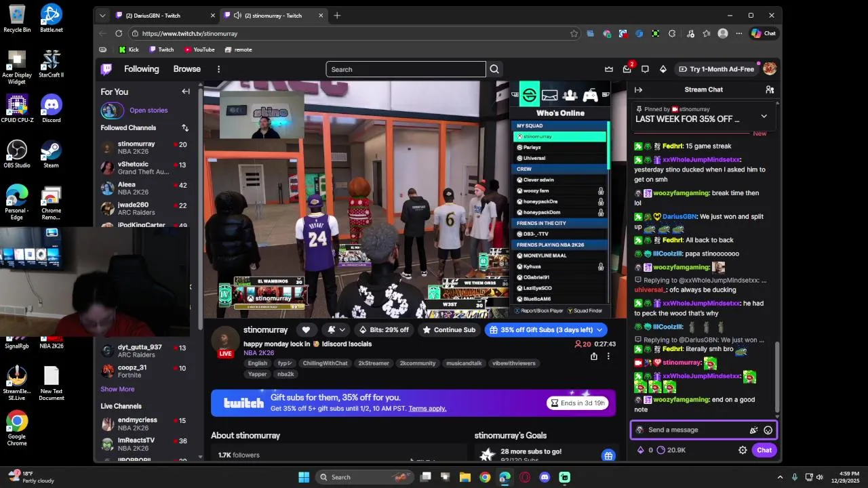
Task: Open the Browse menu item
Action: pos(186,69)
